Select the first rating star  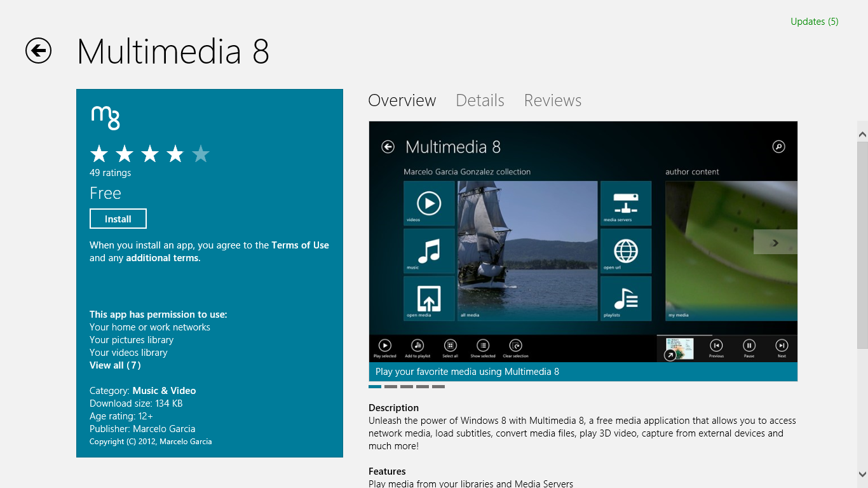(x=99, y=154)
